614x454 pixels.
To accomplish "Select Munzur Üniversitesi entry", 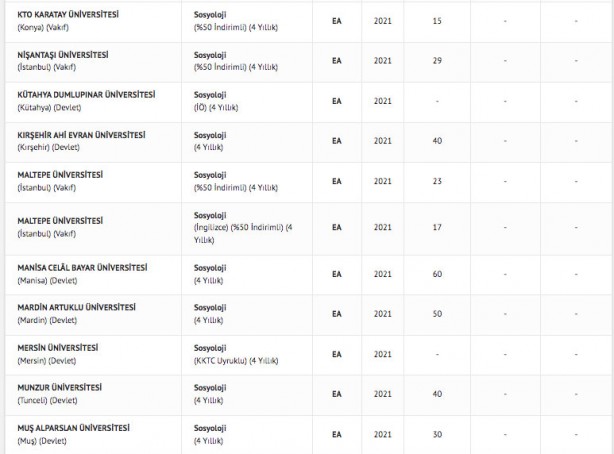I will pos(59,387).
